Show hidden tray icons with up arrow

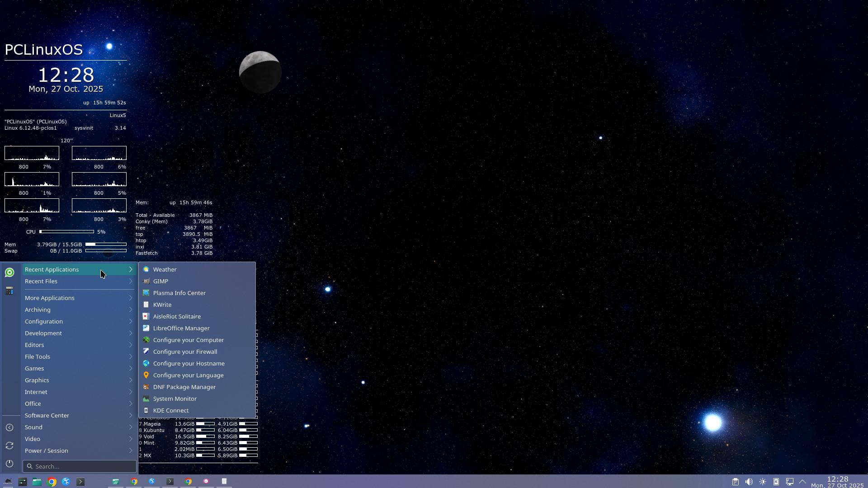(x=802, y=482)
